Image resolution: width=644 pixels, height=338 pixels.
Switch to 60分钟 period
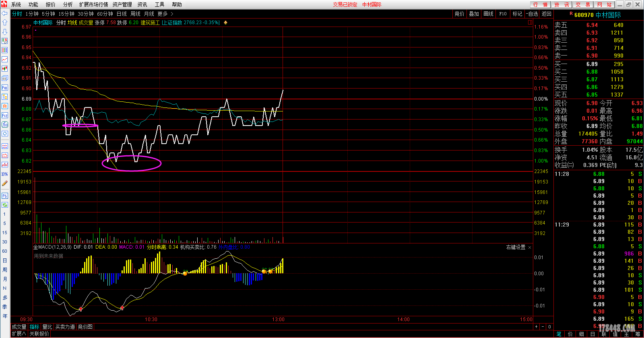pyautogui.click(x=105, y=14)
